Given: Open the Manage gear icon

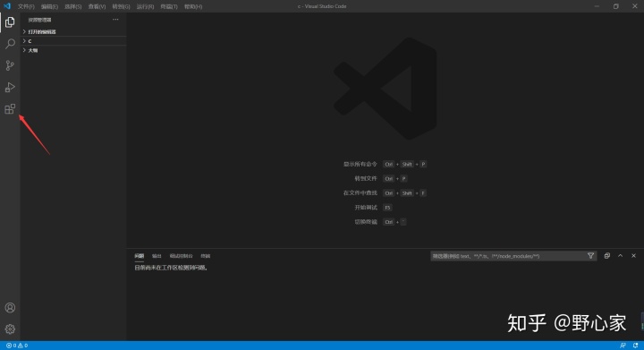Looking at the screenshot, I should 10,329.
